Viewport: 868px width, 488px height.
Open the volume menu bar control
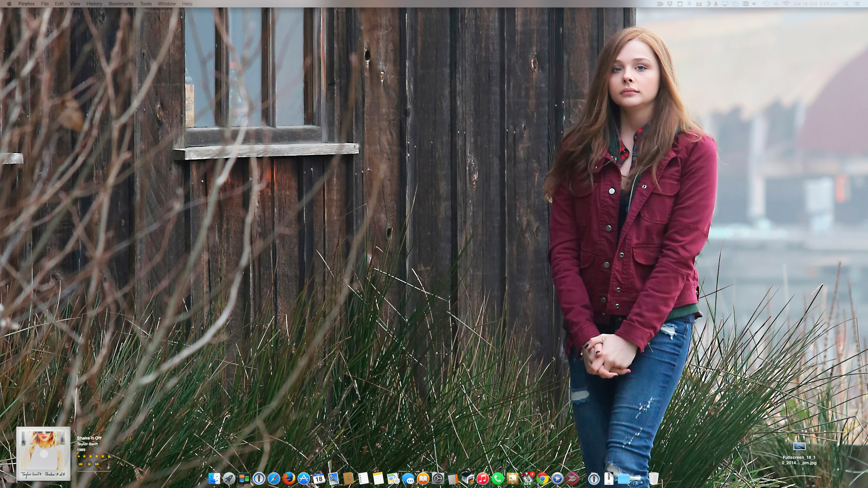[x=754, y=4]
